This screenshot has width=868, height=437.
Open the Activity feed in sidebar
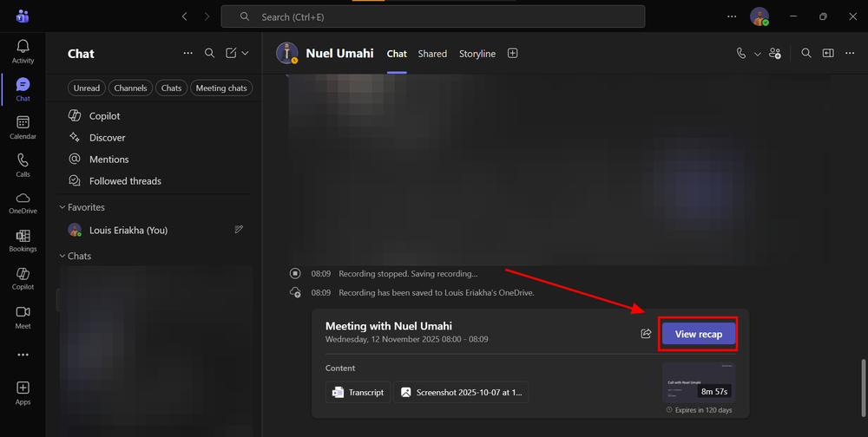23,50
